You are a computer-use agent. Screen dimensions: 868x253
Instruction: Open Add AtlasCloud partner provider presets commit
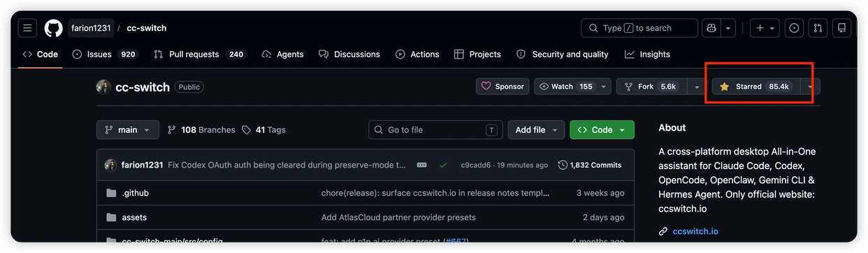(398, 217)
